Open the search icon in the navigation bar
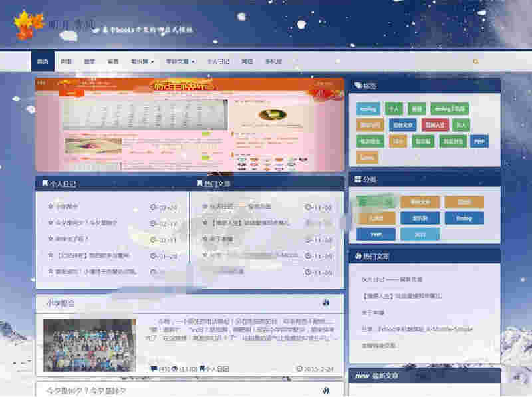Image resolution: width=532 pixels, height=397 pixels. click(x=475, y=61)
